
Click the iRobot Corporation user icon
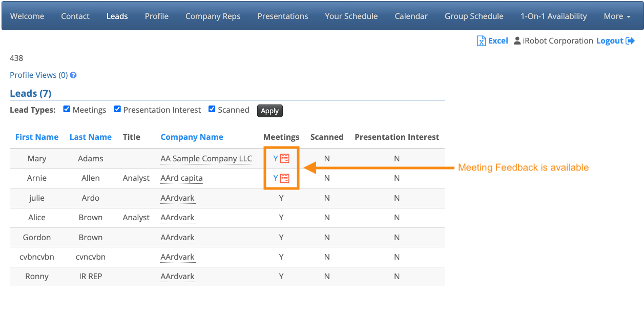click(x=517, y=41)
